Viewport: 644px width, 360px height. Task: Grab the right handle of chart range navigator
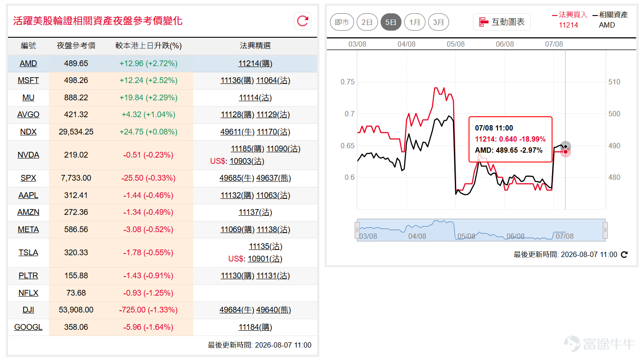(x=605, y=230)
